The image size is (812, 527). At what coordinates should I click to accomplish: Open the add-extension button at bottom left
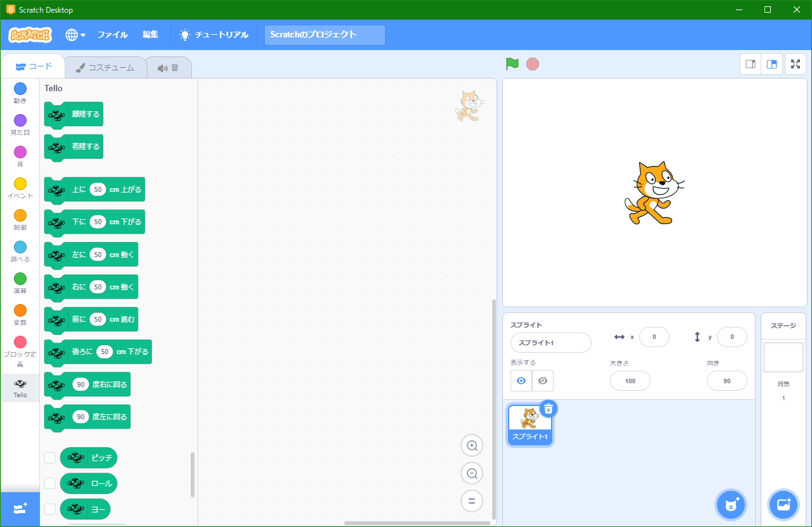tap(20, 509)
